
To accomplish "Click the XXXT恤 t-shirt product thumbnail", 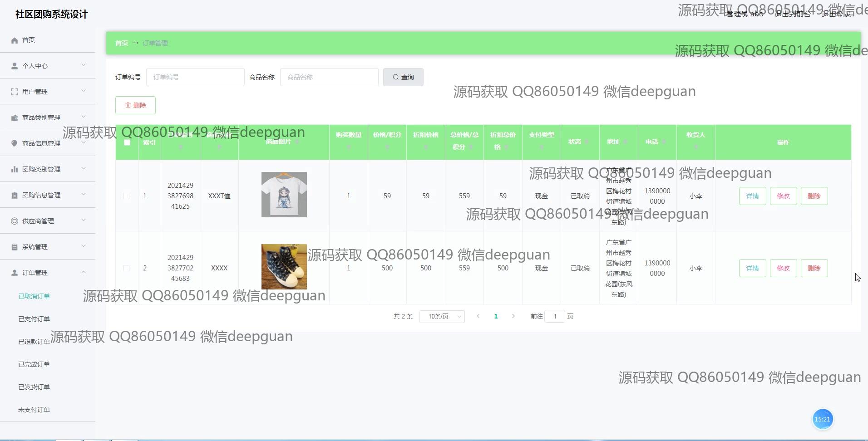I will (x=284, y=195).
